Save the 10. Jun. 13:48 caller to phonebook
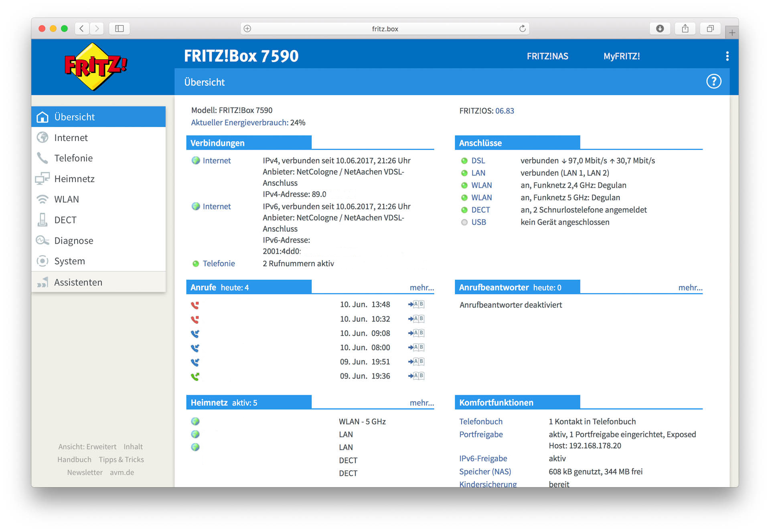This screenshot has width=770, height=532. click(x=416, y=304)
